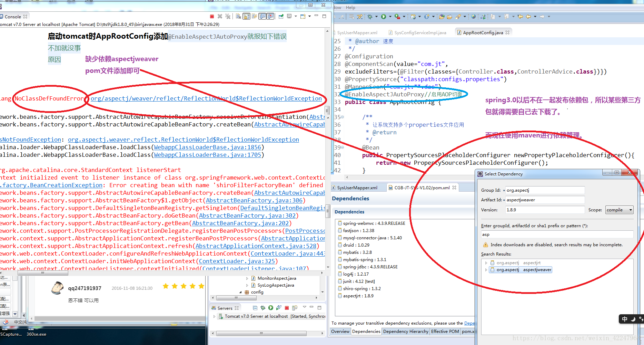Open the Debug dropdown arrow in main toolbar
This screenshot has width=644, height=345.
point(376,17)
